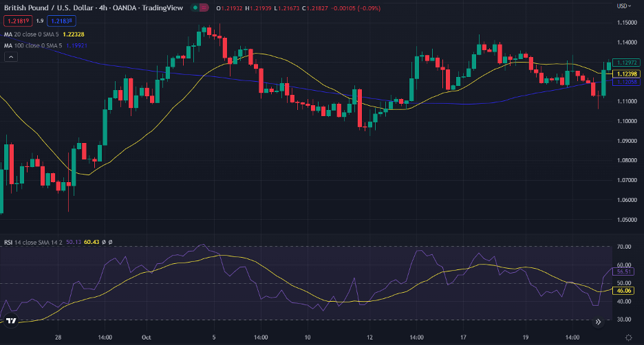This screenshot has width=644, height=345.
Task: Click the yellow RSI 46.06 value label
Action: pyautogui.click(x=625, y=291)
